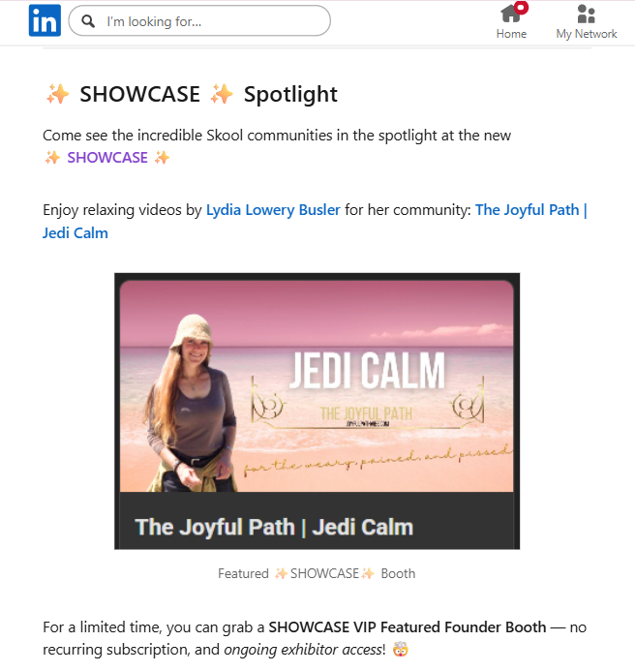Click the search magnifier icon

[88, 20]
